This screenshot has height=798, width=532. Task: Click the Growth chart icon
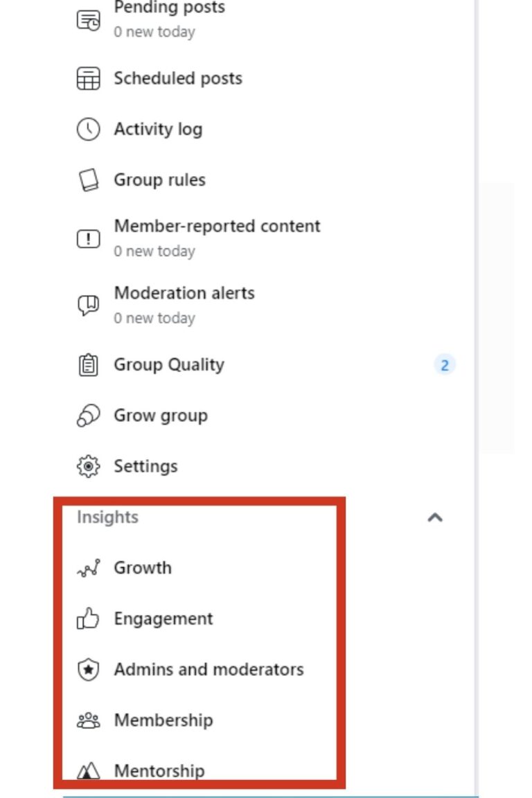[x=88, y=568]
